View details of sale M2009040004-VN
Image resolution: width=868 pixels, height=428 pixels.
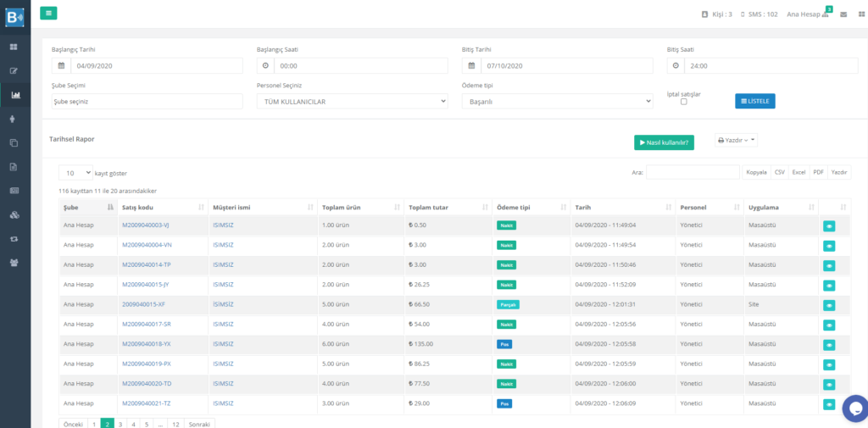[829, 246]
